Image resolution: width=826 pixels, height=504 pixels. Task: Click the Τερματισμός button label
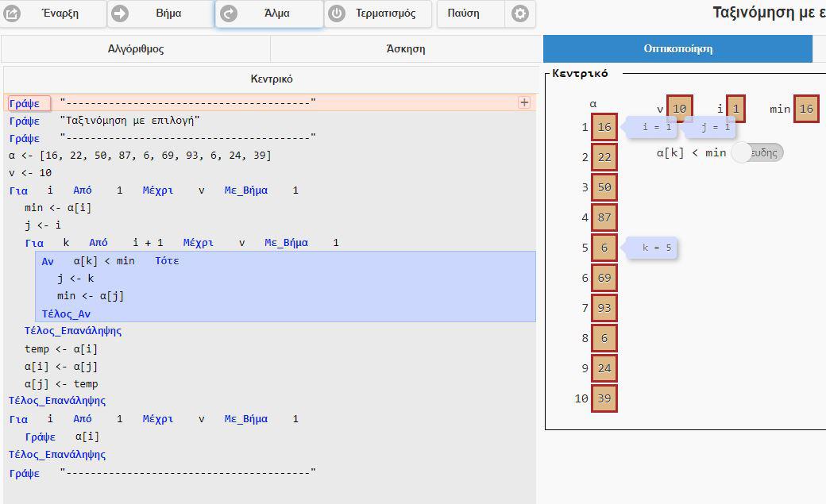(386, 13)
